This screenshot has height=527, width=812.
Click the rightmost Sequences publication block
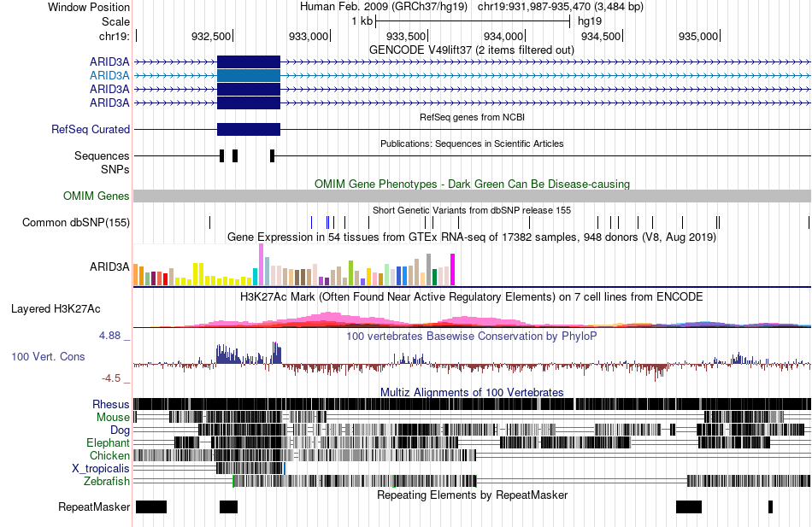click(273, 155)
